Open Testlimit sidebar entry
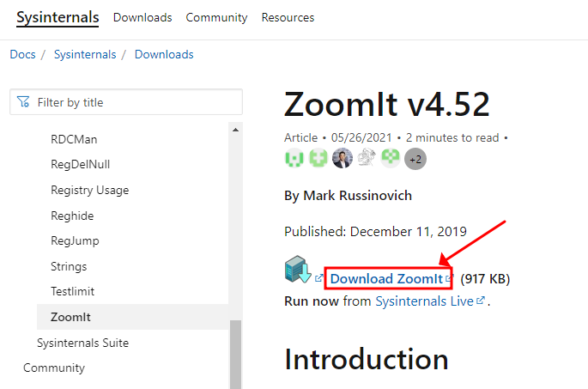588x389 pixels. click(x=72, y=291)
